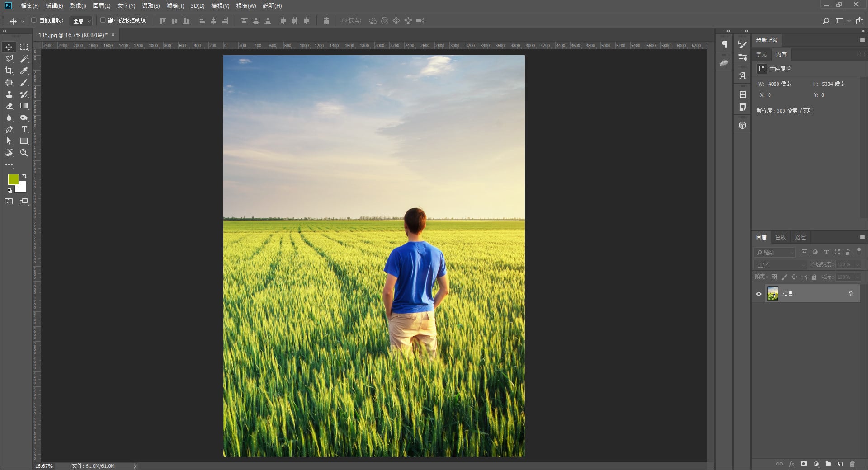Open the auto-select 圖層 dropdown
This screenshot has height=470, width=868.
[x=82, y=21]
